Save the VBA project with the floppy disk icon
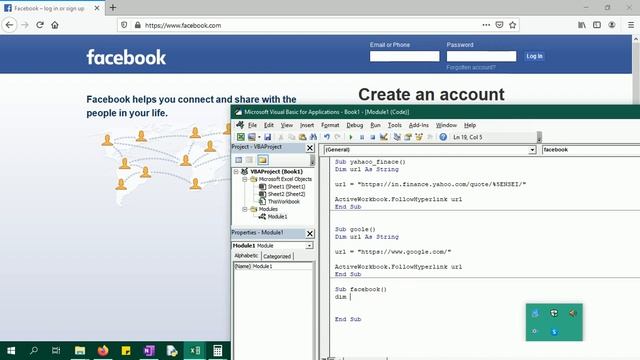This screenshot has height=360, width=640. coord(267,137)
